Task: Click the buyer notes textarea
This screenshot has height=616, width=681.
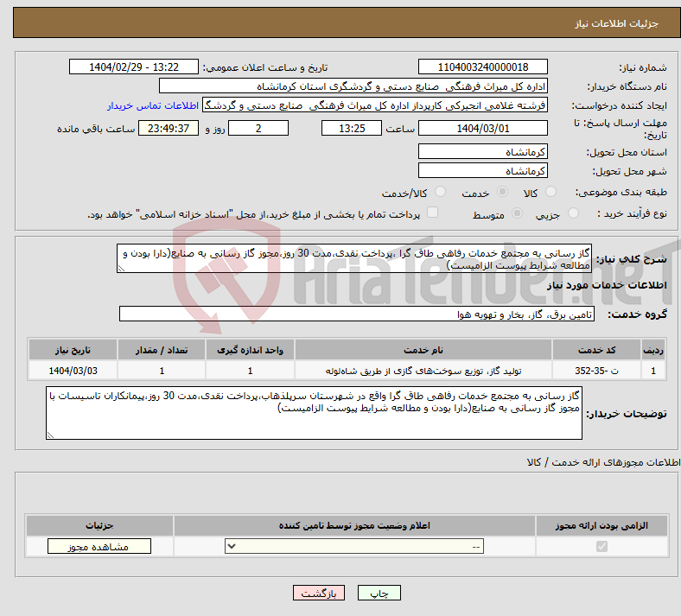Action: 314,413
